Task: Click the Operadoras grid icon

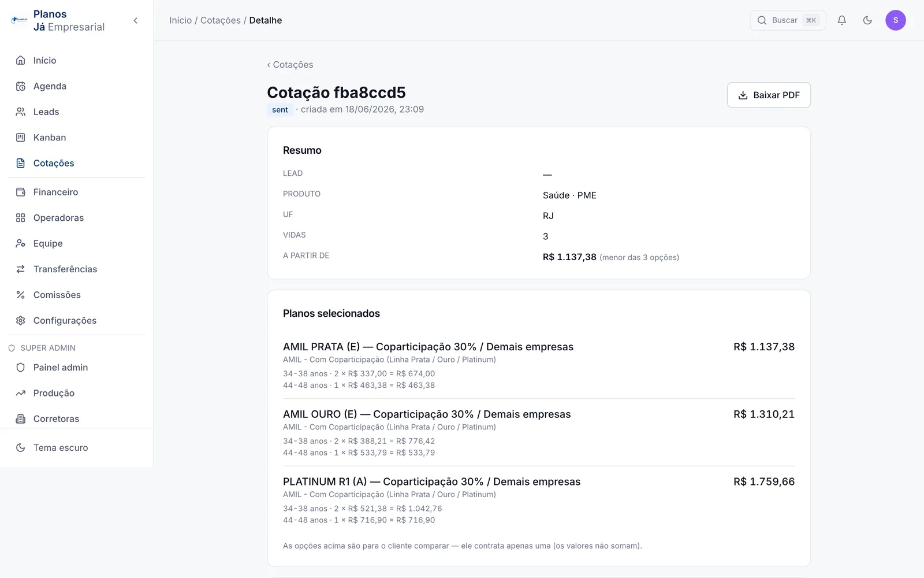Action: point(21,218)
